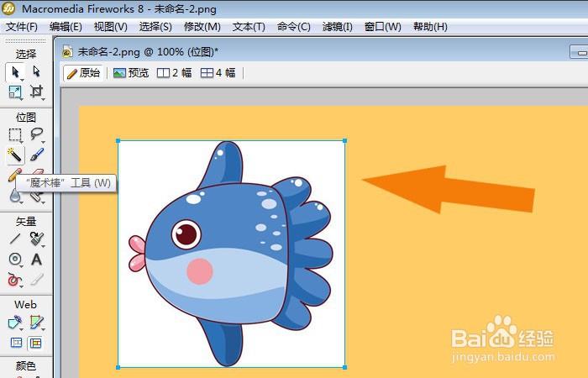Open the 4 幅 (4-Up) view

[218, 73]
